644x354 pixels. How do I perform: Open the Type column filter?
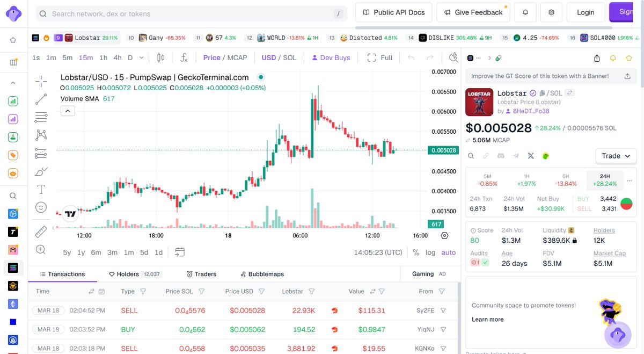(x=143, y=292)
